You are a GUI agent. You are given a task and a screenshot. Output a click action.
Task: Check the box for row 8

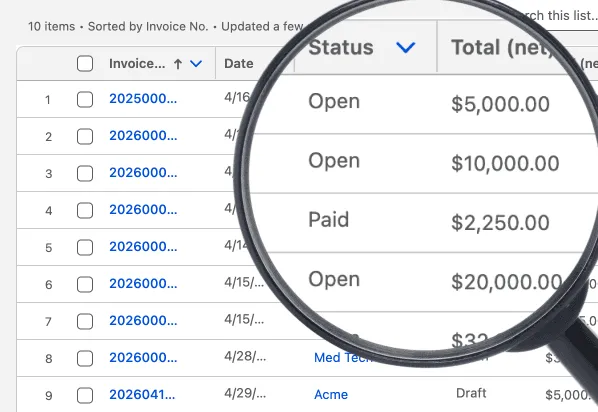pyautogui.click(x=85, y=359)
